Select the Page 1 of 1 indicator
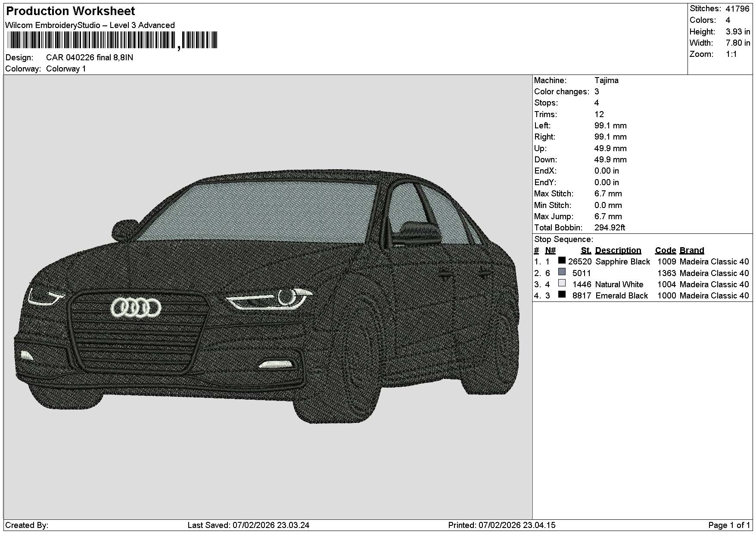 tap(729, 525)
